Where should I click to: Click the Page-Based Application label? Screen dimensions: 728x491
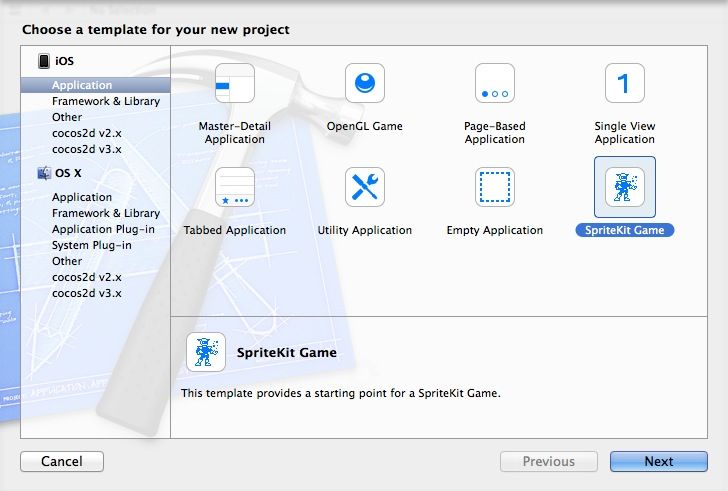click(495, 133)
